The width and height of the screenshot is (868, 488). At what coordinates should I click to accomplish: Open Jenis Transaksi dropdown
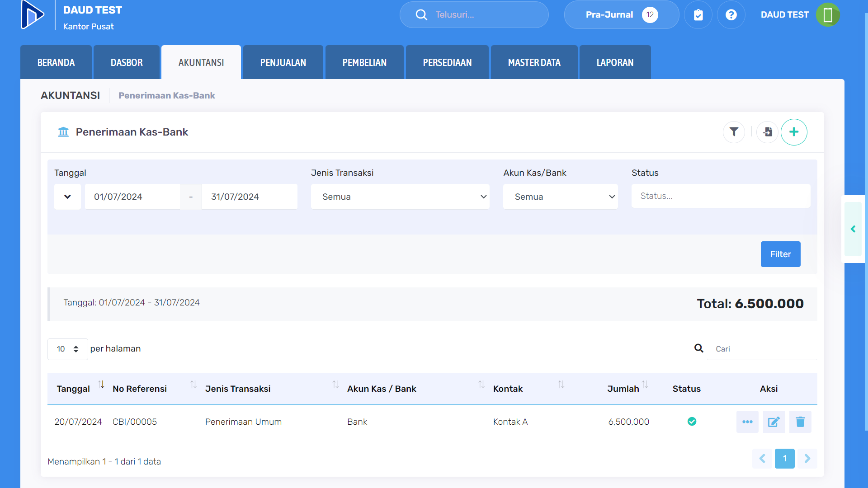(400, 197)
